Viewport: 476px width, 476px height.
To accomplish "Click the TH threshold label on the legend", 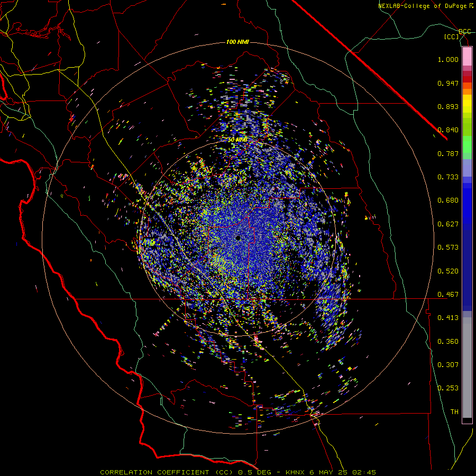I will pyautogui.click(x=454, y=412).
